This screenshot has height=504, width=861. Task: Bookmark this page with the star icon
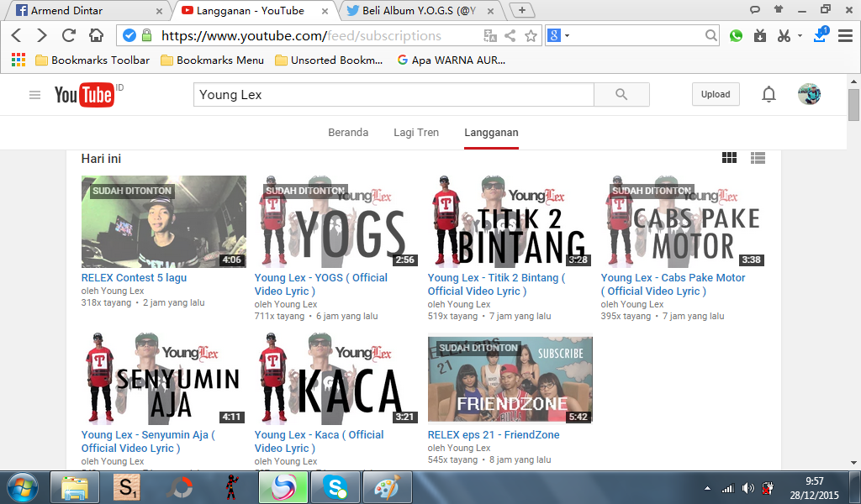click(531, 36)
